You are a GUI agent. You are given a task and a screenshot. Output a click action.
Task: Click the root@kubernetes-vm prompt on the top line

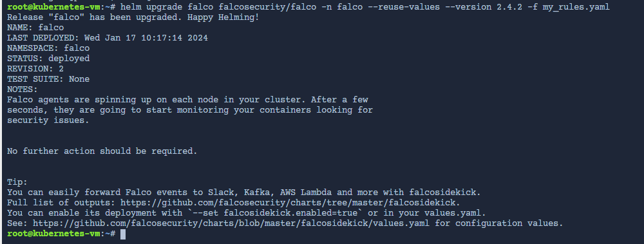pyautogui.click(x=53, y=7)
